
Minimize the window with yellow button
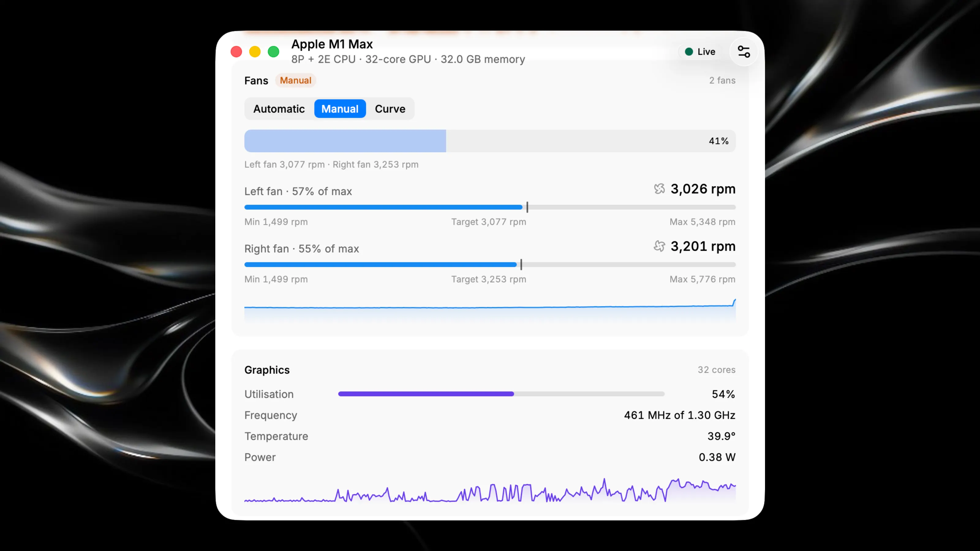pyautogui.click(x=255, y=52)
